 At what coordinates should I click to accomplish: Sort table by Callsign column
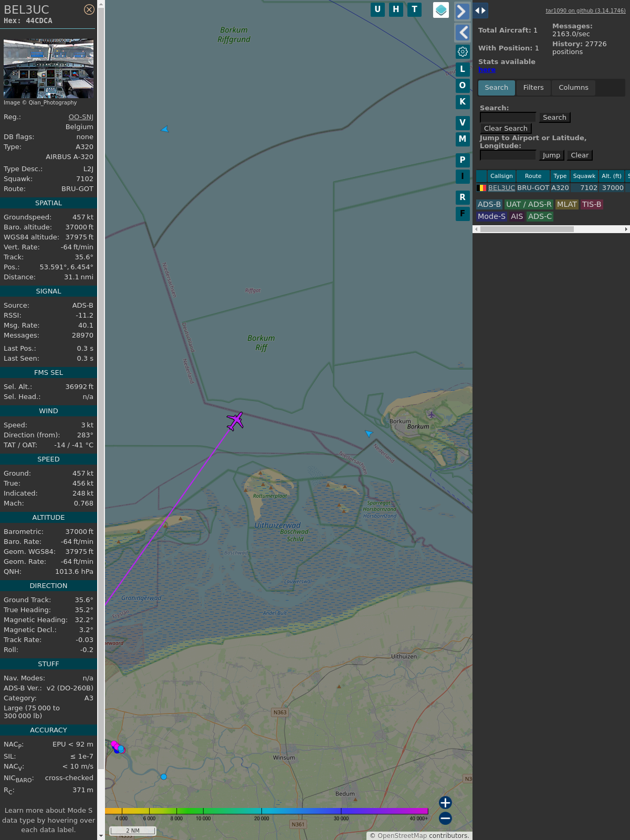(501, 176)
